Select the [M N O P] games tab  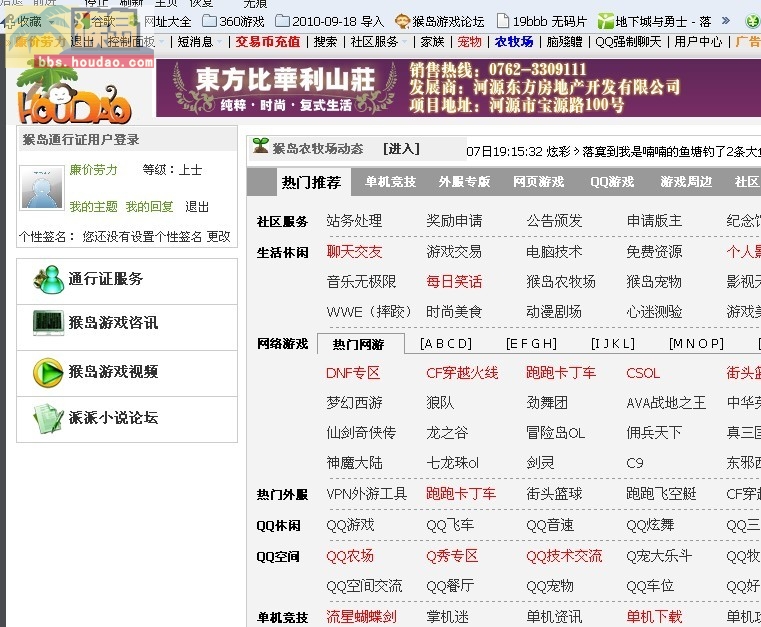[x=696, y=344]
